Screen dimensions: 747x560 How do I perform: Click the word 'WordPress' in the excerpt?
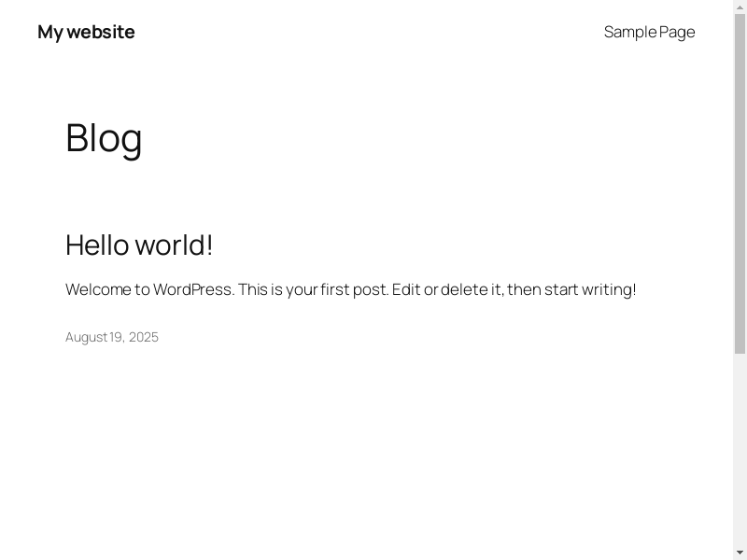pyautogui.click(x=193, y=289)
